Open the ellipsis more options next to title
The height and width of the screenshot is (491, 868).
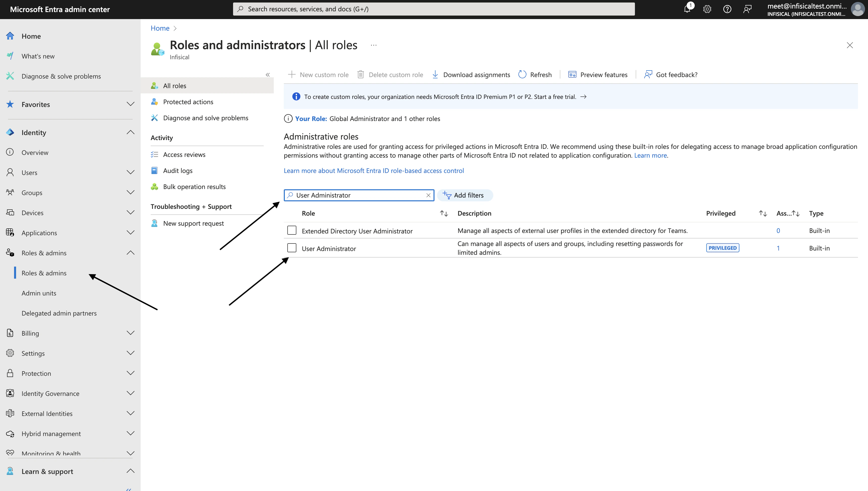click(x=373, y=45)
